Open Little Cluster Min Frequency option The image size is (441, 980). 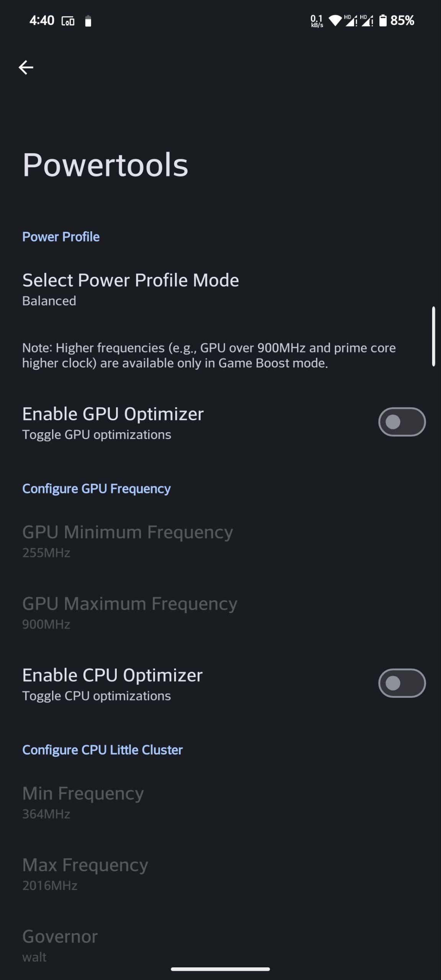(x=220, y=802)
